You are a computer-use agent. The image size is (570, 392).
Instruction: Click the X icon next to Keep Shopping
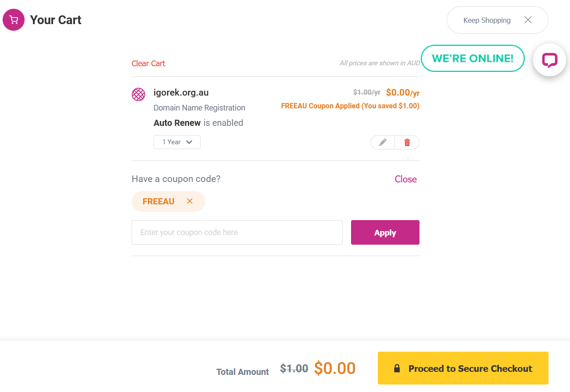[x=528, y=20]
